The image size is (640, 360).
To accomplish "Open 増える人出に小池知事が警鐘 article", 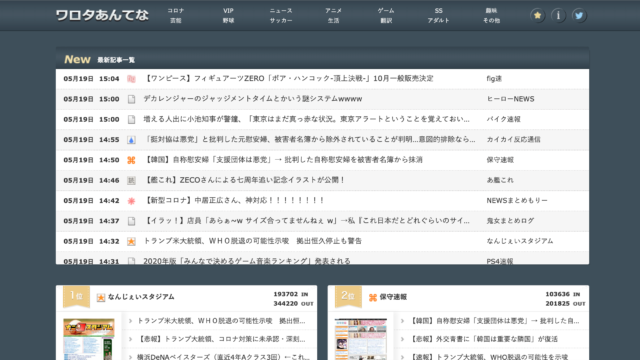I will (x=307, y=119).
